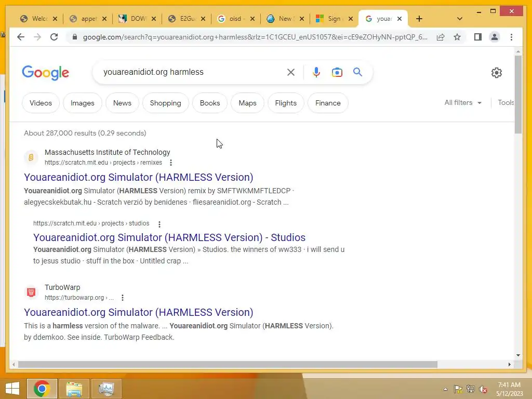Click the Action Center flag icon

coord(458,389)
